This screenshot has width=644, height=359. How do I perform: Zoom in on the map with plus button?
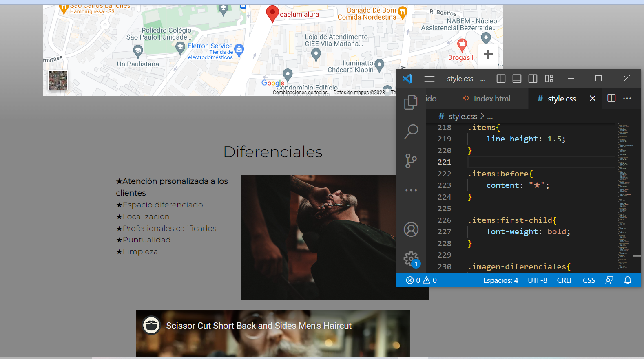[488, 54]
